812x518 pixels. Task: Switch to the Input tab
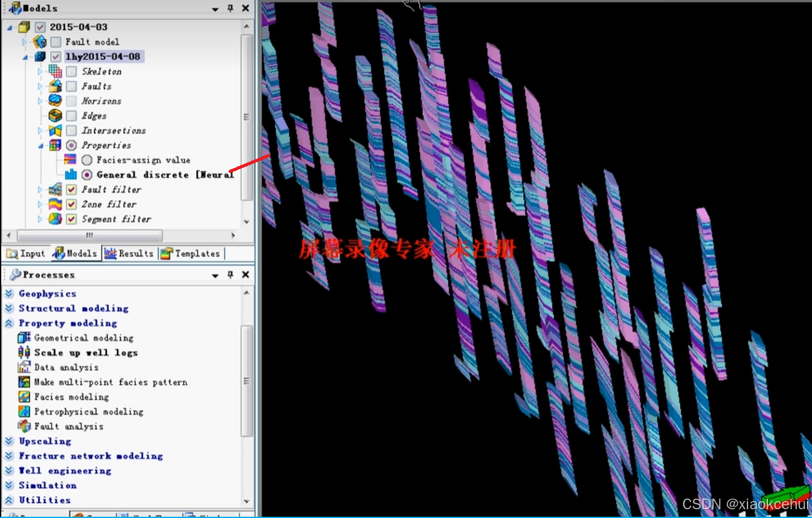coord(26,254)
